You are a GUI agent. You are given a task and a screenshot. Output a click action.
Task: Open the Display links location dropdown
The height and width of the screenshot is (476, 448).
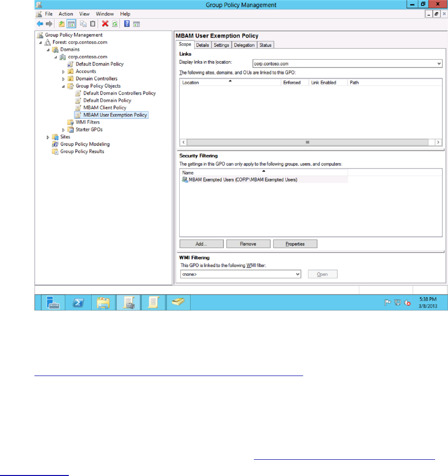438,64
